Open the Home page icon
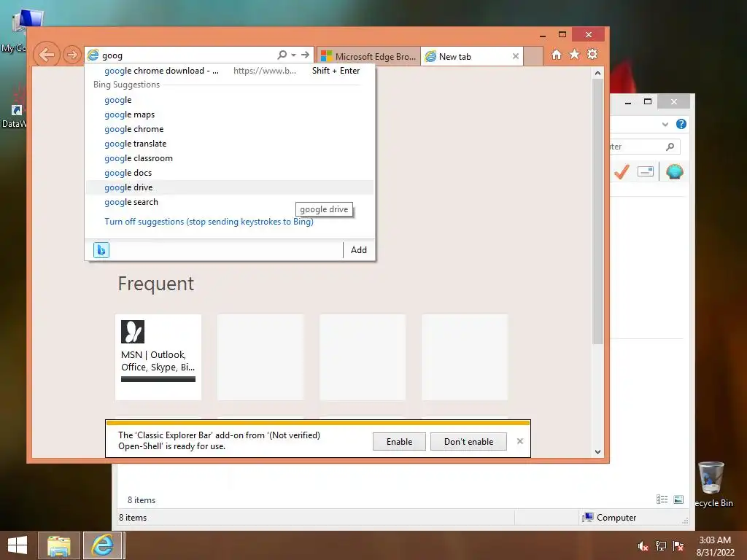 click(x=556, y=55)
